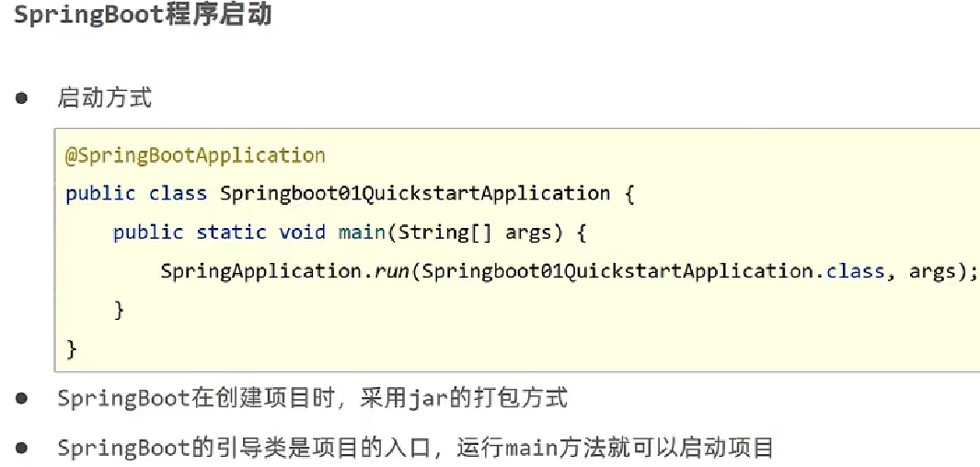
Task: Click the SpringBoot程序启动 heading
Action: click(143, 15)
